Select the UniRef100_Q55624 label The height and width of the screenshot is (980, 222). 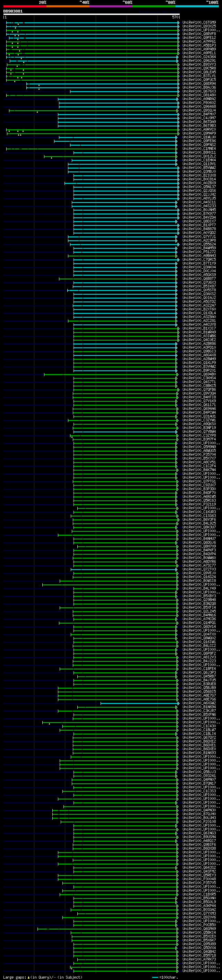tap(199, 244)
